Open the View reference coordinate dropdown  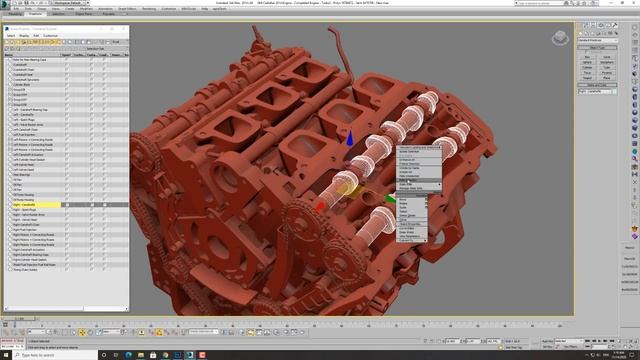coord(111,332)
